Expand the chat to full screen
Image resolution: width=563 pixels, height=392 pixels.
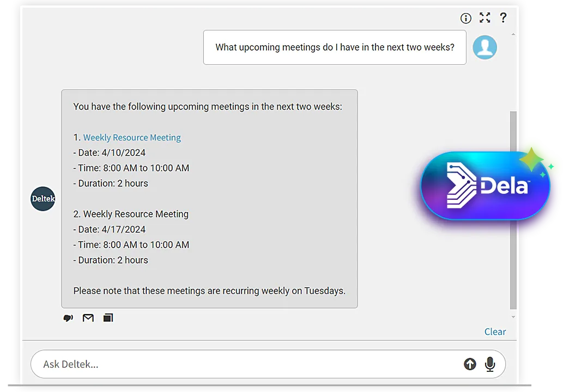tap(485, 18)
